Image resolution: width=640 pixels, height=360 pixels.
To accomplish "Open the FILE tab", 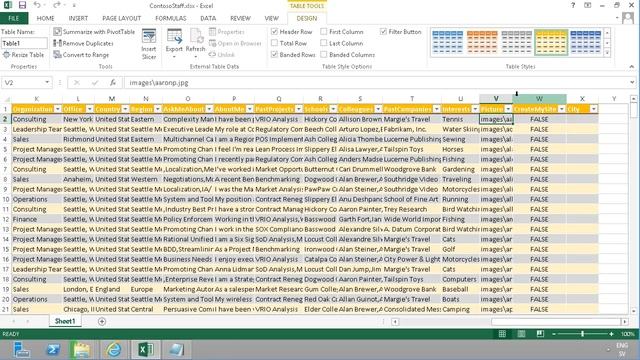I will 13,18.
